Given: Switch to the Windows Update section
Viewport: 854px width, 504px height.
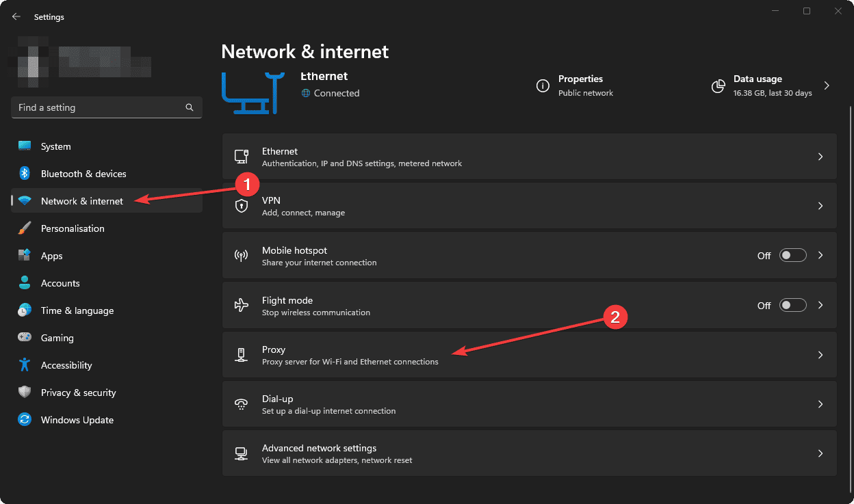Looking at the screenshot, I should click(x=77, y=419).
